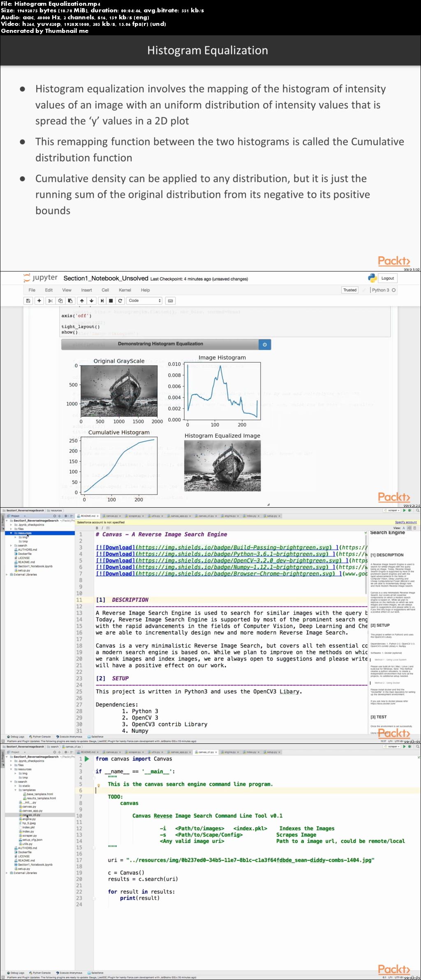Move the cell up with the Jupyter up arrow
The image size is (421, 980).
82,301
